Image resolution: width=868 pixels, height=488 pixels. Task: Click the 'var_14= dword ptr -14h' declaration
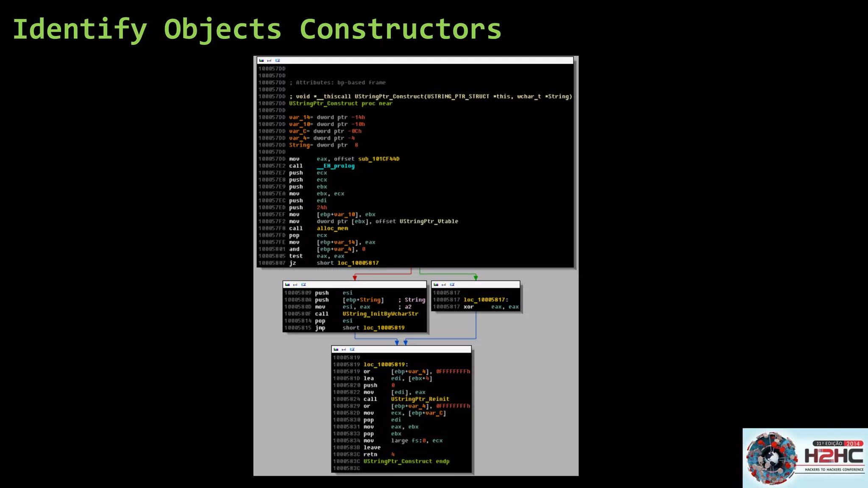pyautogui.click(x=327, y=117)
